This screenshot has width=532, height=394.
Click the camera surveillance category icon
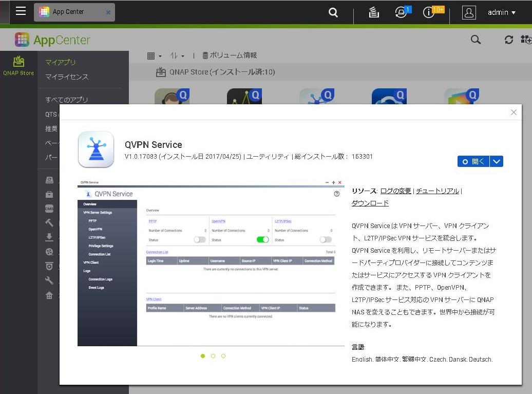(49, 266)
